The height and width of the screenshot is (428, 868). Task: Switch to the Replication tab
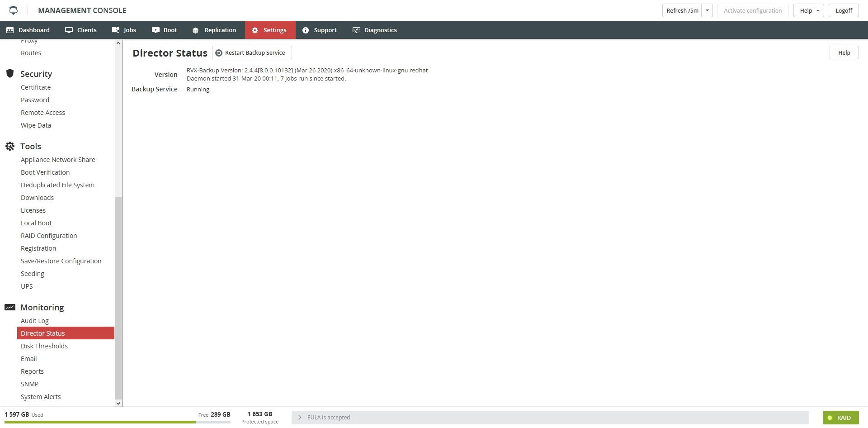tap(214, 30)
